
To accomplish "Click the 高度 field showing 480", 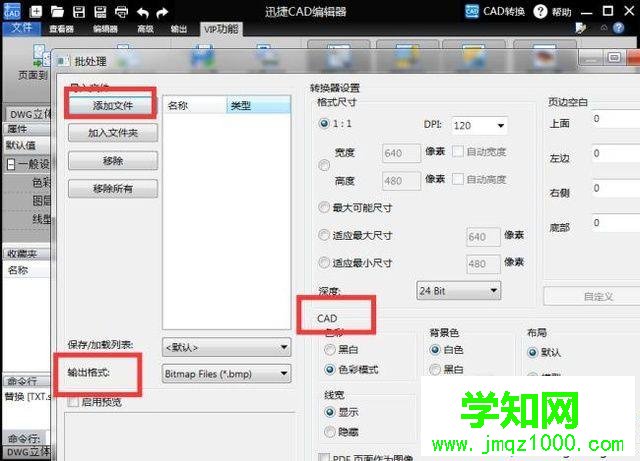I will tap(401, 180).
